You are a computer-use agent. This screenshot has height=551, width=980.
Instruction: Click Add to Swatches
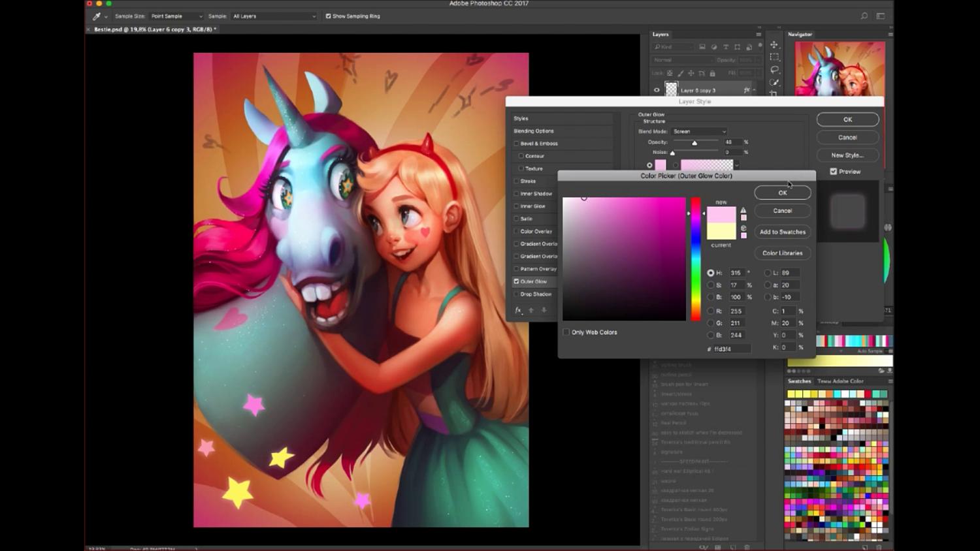(x=783, y=232)
